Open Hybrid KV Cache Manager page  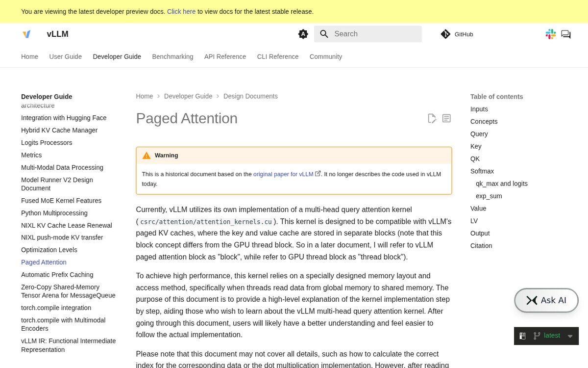pos(59,130)
